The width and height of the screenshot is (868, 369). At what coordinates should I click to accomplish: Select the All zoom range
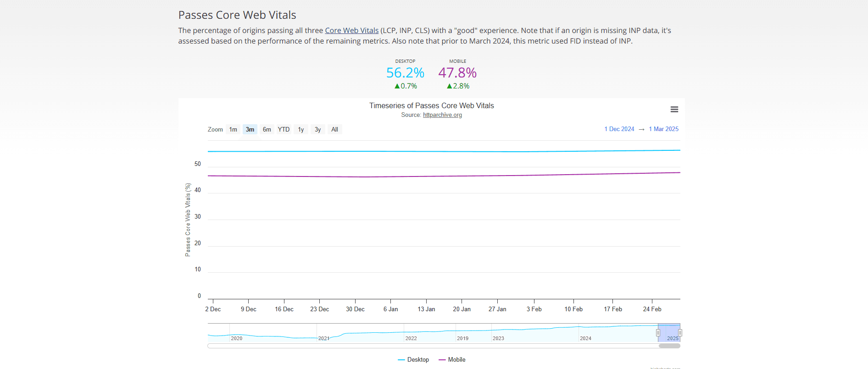coord(334,129)
